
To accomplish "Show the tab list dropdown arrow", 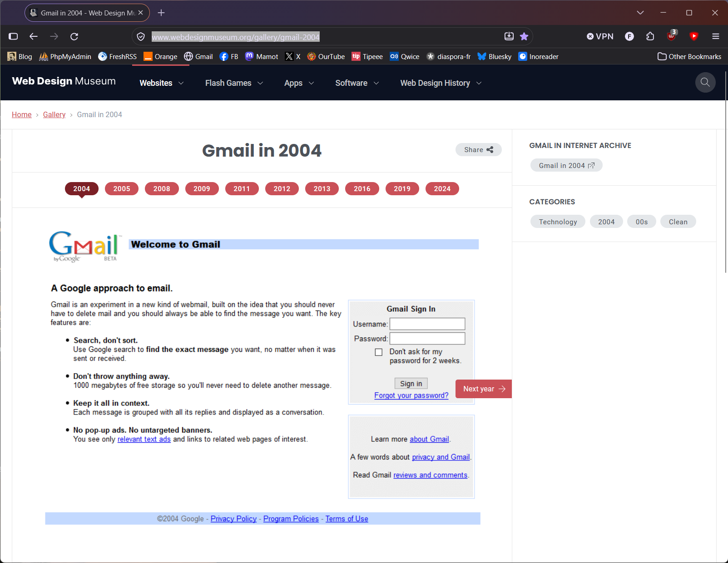I will point(640,13).
